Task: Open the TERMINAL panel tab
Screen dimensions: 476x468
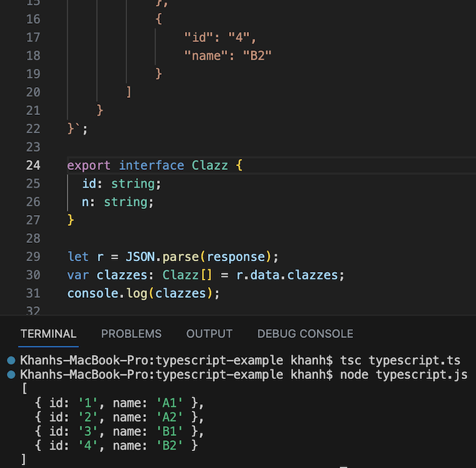Action: [x=48, y=334]
